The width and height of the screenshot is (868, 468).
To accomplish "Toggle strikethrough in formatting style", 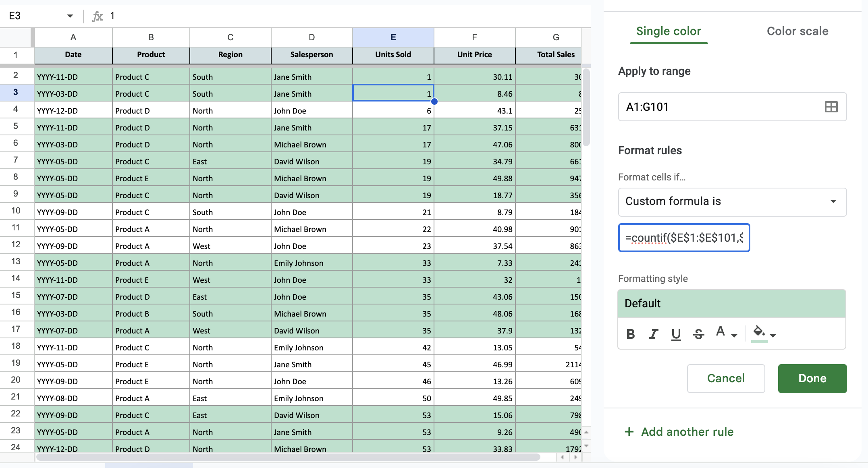I will pyautogui.click(x=698, y=334).
